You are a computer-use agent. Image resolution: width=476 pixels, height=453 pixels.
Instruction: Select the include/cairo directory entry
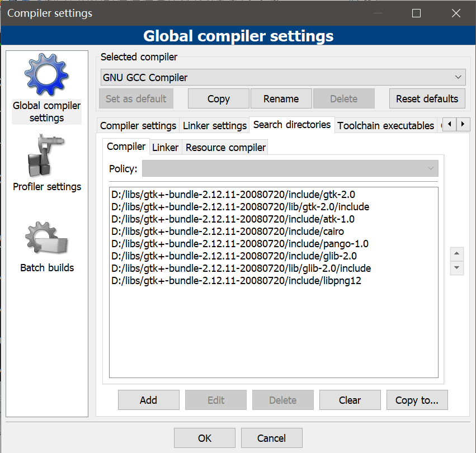click(x=228, y=232)
